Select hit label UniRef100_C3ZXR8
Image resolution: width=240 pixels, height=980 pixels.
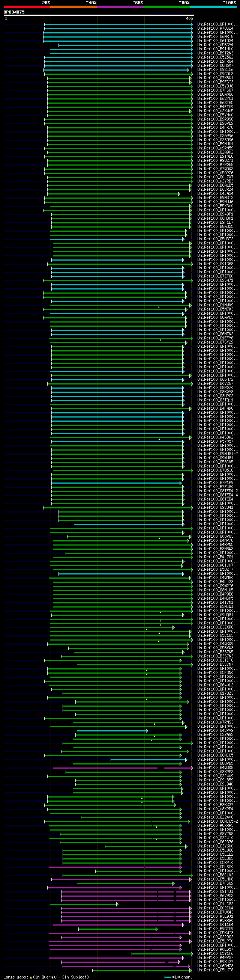215,627
